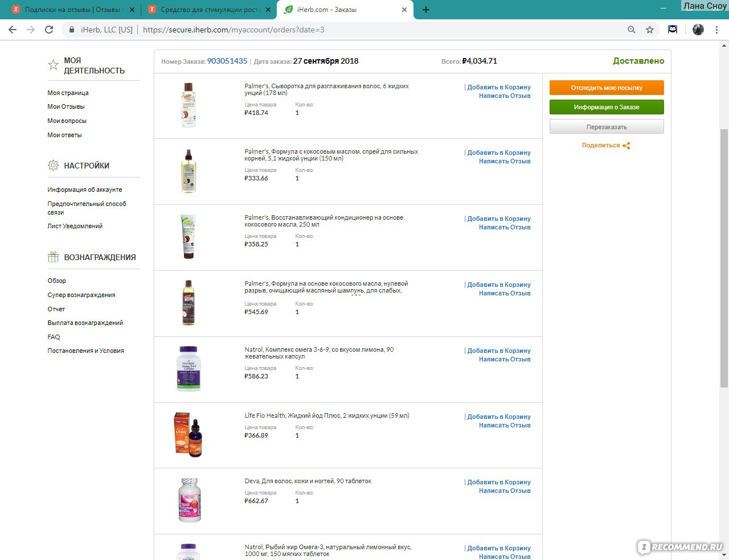
Task: Click the Отследить мою посылку button
Action: 607,88
